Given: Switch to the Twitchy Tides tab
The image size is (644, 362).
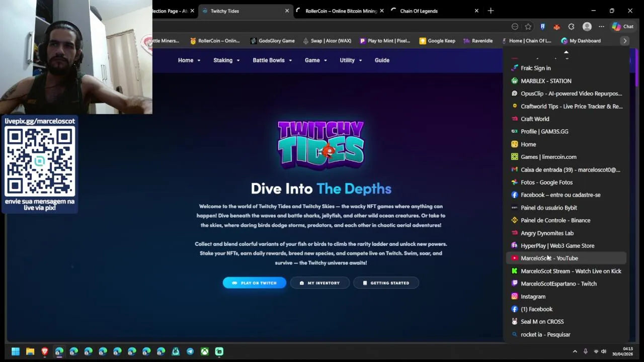Looking at the screenshot, I should [246, 11].
